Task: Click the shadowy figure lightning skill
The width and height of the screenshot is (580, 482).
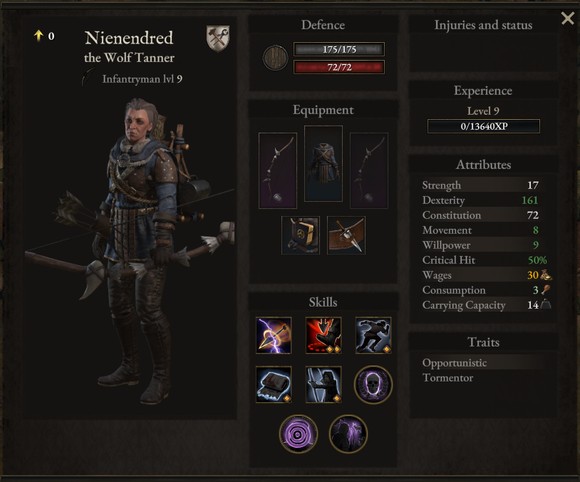Action: tap(348, 434)
